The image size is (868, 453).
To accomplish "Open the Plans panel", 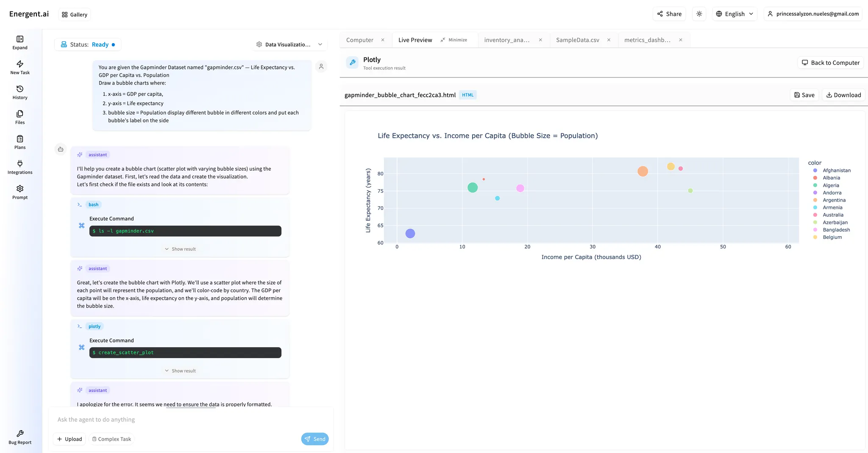I will (x=19, y=142).
